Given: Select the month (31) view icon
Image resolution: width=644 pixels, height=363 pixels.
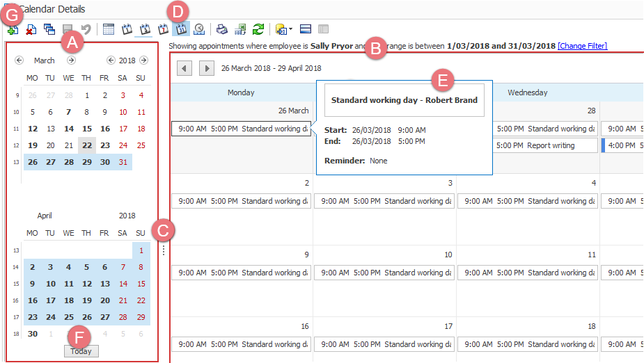Looking at the screenshot, I should (181, 29).
